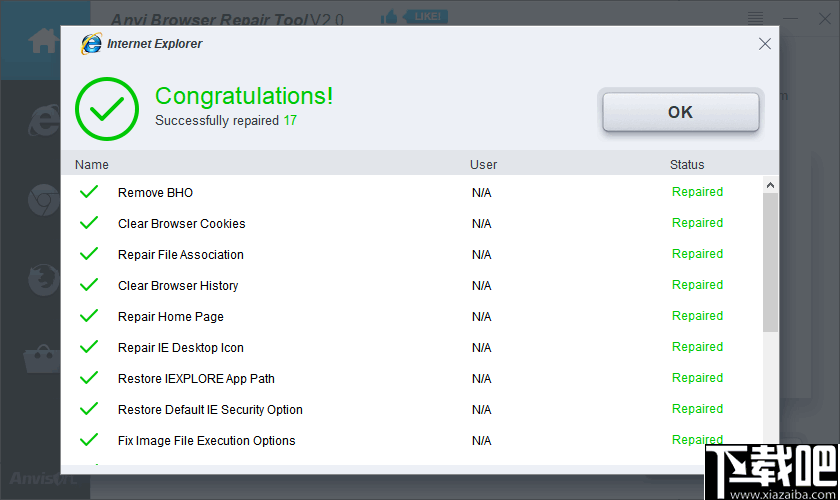Viewport: 840px width, 500px height.
Task: Click Repaired status for Remove BHO
Action: coord(698,192)
